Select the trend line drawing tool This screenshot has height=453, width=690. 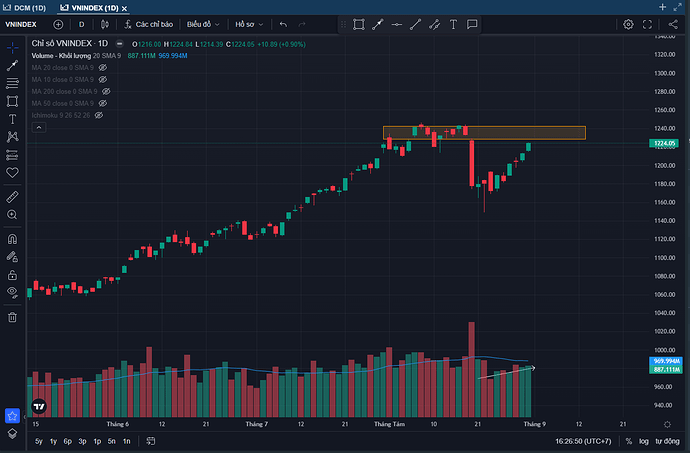tap(13, 64)
